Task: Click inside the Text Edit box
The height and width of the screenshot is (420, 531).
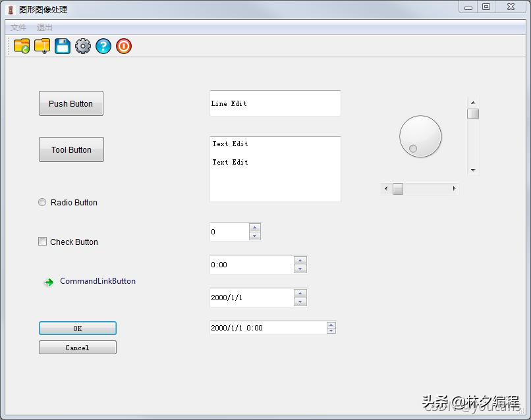Action: [x=275, y=169]
